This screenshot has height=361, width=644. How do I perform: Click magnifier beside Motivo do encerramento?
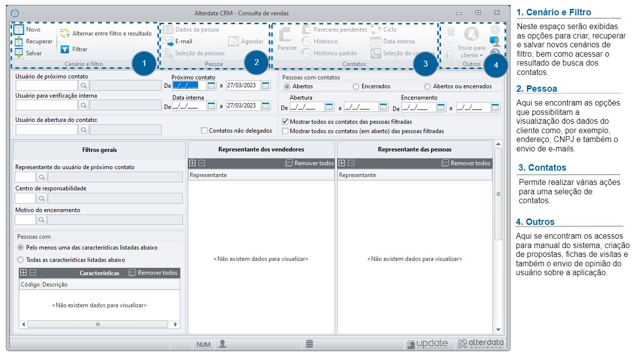coord(42,220)
